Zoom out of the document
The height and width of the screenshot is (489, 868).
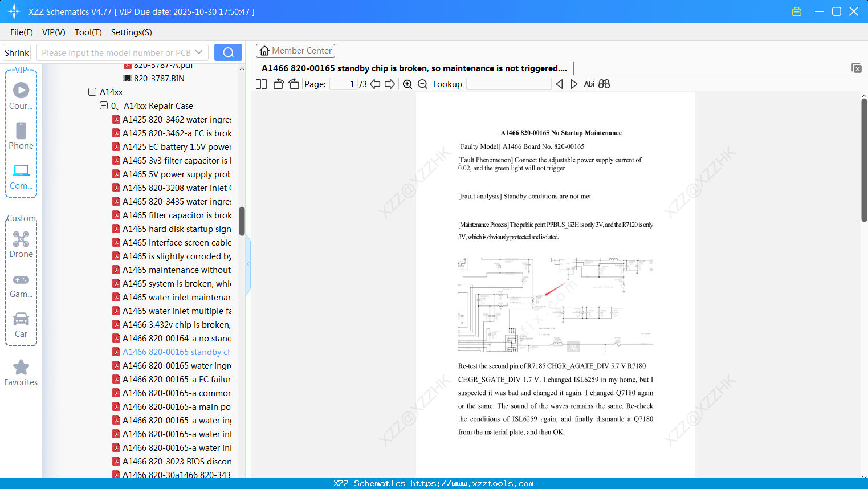(423, 84)
